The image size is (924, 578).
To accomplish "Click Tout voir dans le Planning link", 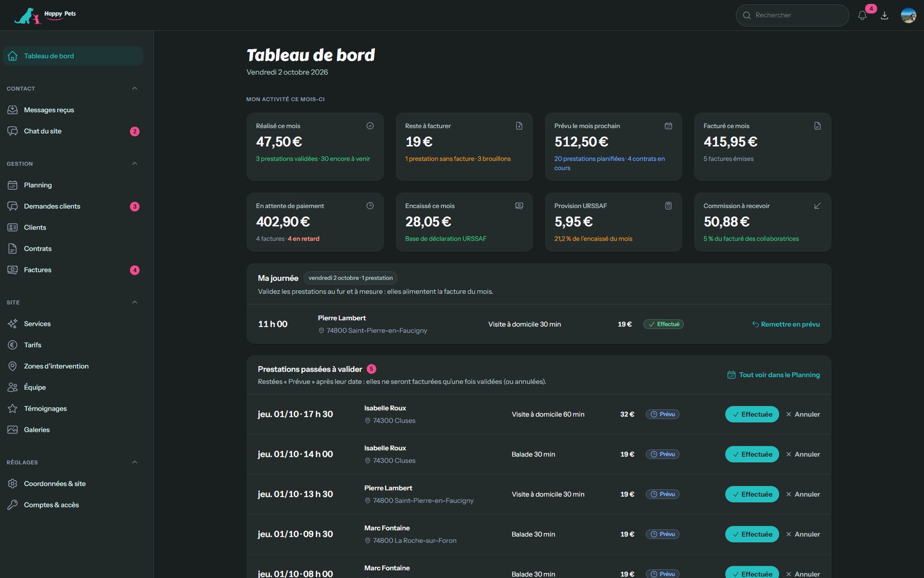I will tap(773, 375).
